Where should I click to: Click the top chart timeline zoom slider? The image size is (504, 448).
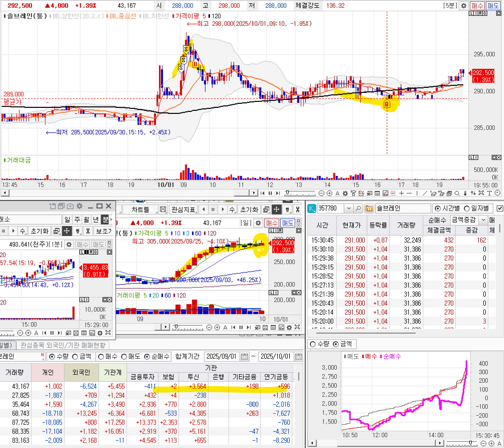pyautogui.click(x=287, y=193)
